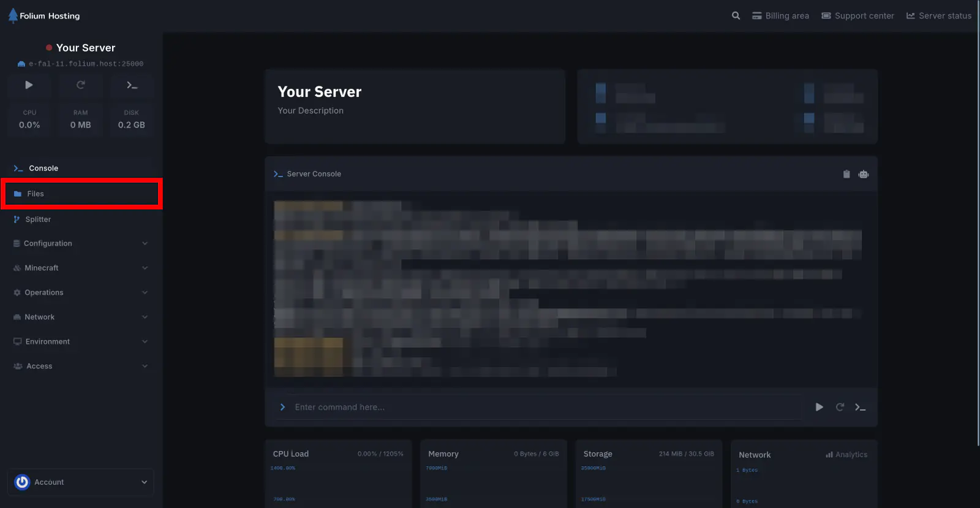
Task: Click the terminal icon right of the command input
Action: [x=860, y=407]
